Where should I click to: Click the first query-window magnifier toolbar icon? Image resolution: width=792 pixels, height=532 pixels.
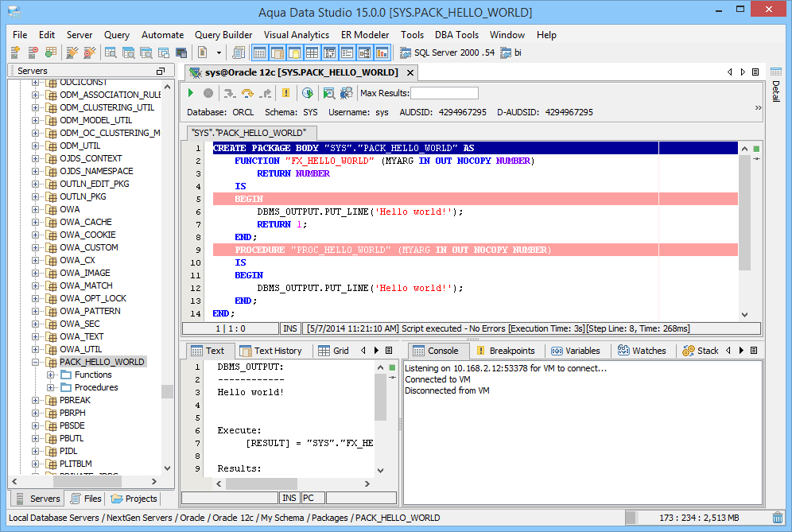(x=111, y=52)
